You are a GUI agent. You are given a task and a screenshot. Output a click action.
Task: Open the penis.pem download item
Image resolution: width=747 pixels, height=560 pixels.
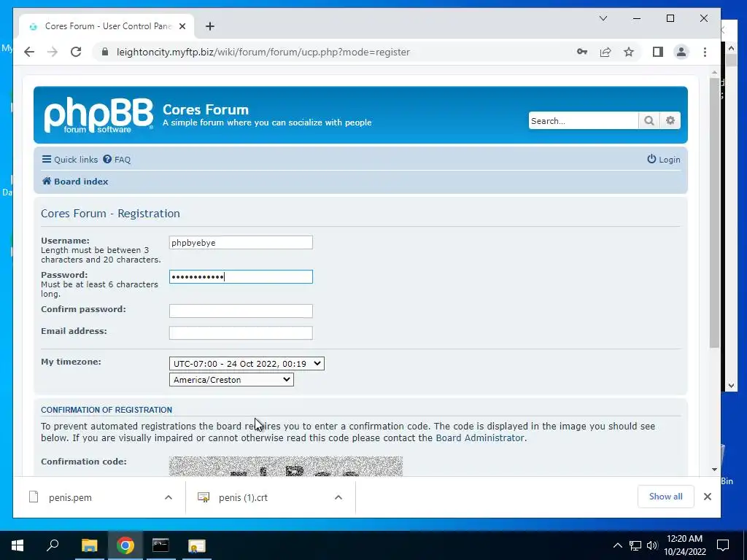[70, 497]
